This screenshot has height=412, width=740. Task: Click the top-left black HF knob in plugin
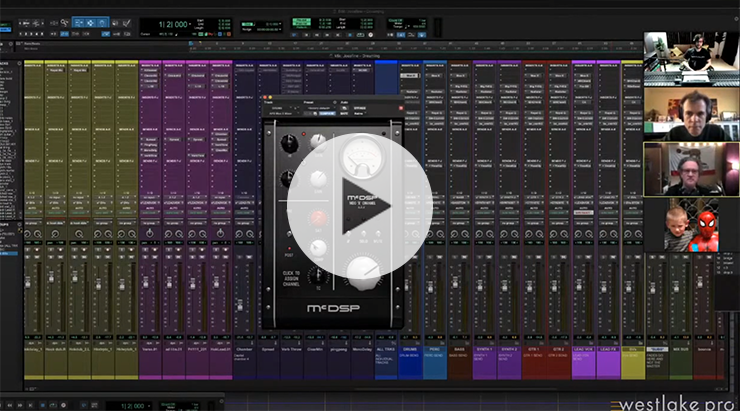[289, 143]
